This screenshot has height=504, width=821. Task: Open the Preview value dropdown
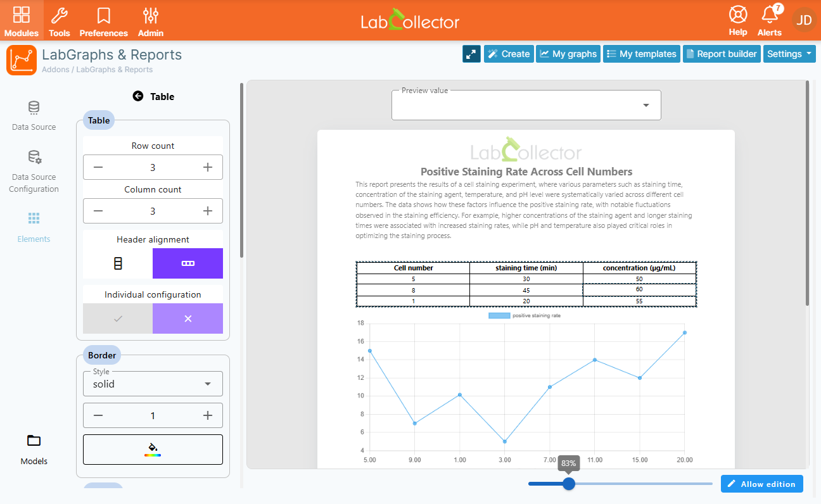click(526, 105)
